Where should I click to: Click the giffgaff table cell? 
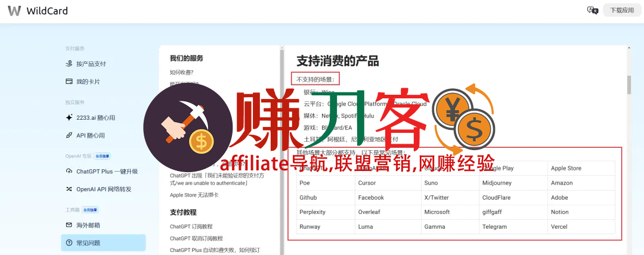click(x=514, y=212)
